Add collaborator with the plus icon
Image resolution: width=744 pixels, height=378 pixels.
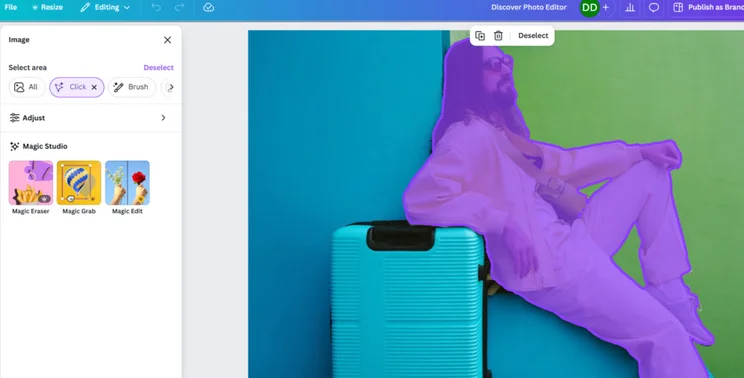[605, 8]
